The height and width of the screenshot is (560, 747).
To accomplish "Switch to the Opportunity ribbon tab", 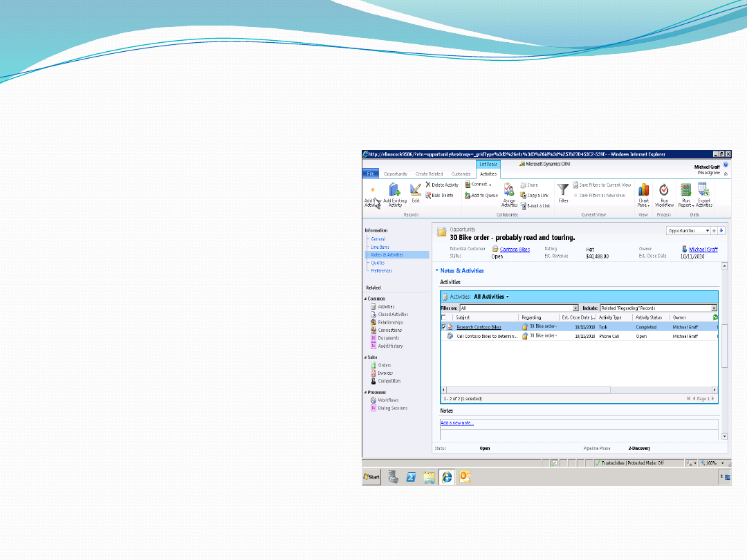I will (x=395, y=174).
